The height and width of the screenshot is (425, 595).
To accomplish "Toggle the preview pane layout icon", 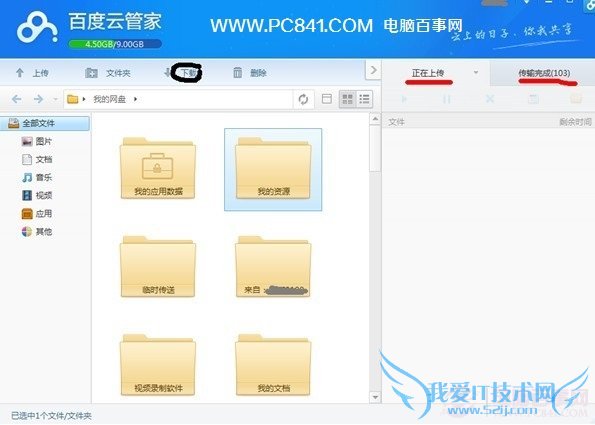I will coord(327,99).
